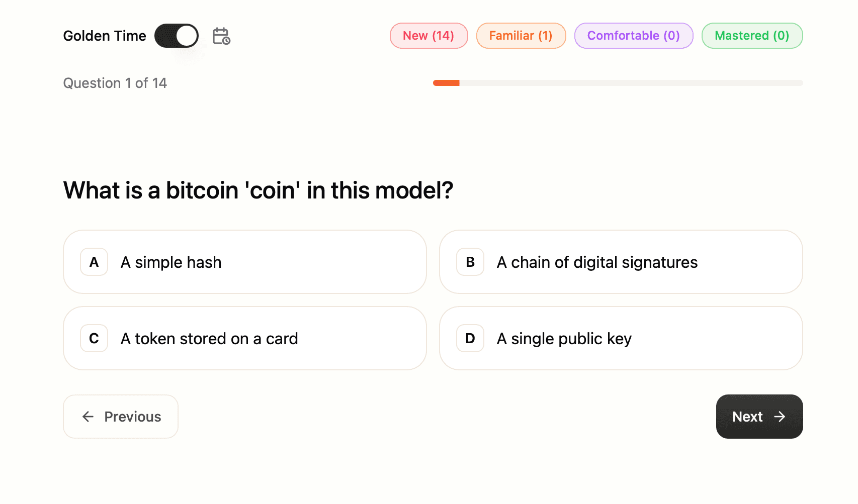Select the New (14) filter tab
The height and width of the screenshot is (504, 858).
pyautogui.click(x=428, y=36)
